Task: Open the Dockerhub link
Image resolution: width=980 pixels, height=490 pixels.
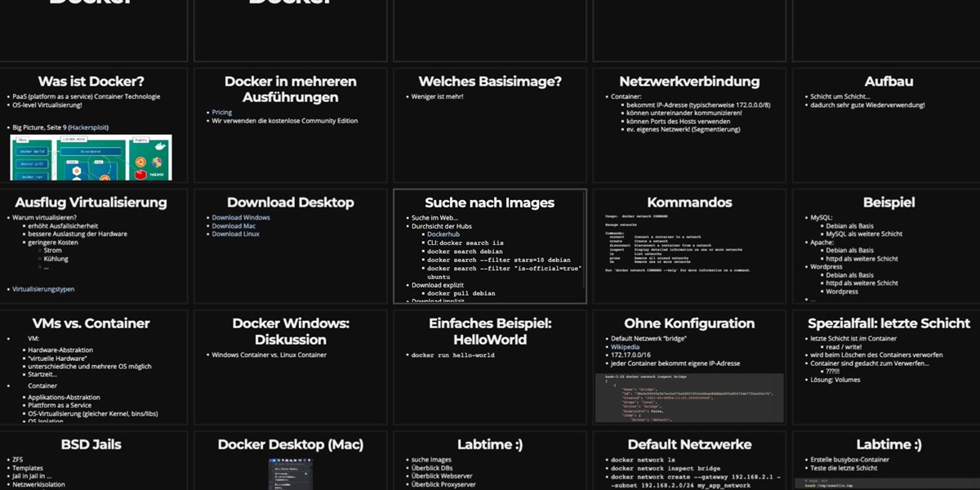Action: 443,234
